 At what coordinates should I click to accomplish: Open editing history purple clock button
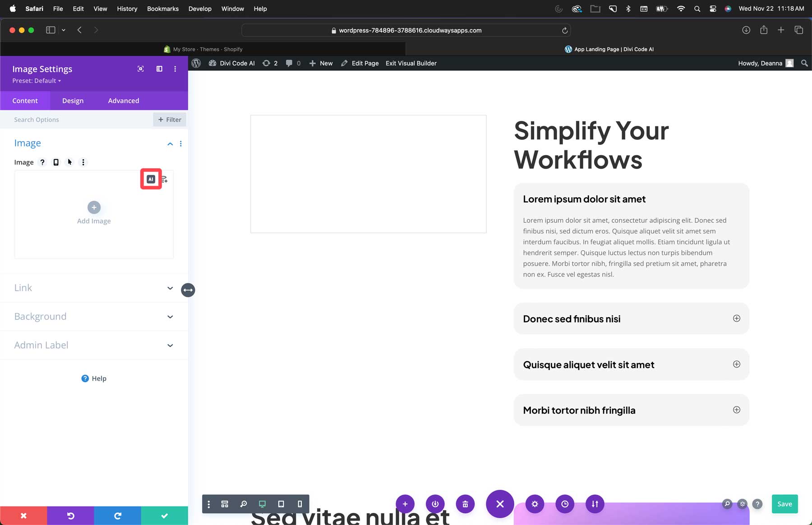click(565, 504)
